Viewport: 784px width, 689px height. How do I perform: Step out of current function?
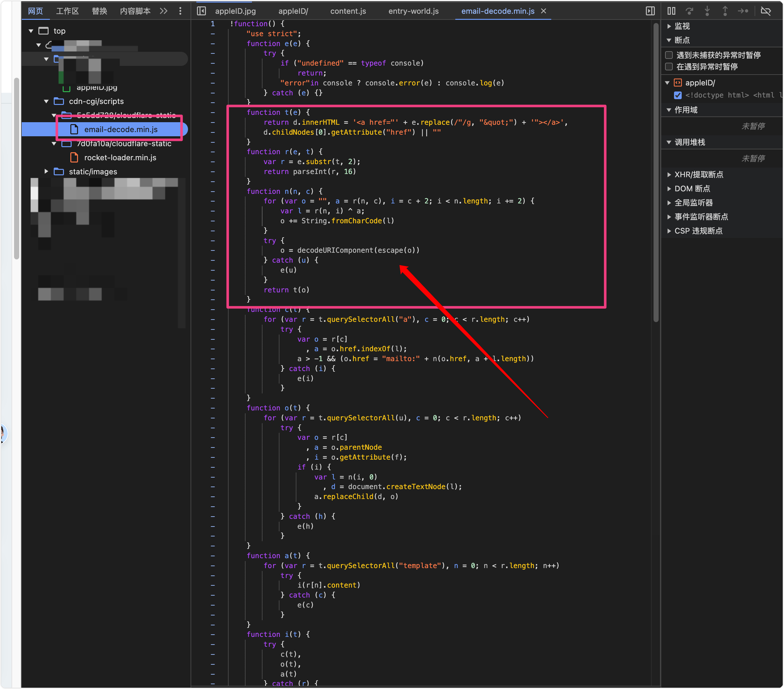click(x=725, y=11)
